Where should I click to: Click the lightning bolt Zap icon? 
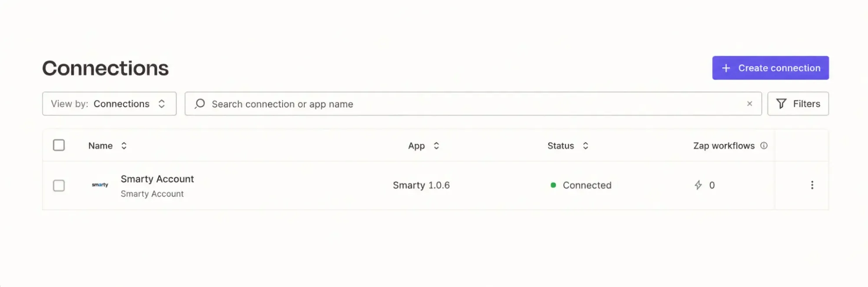pyautogui.click(x=698, y=185)
